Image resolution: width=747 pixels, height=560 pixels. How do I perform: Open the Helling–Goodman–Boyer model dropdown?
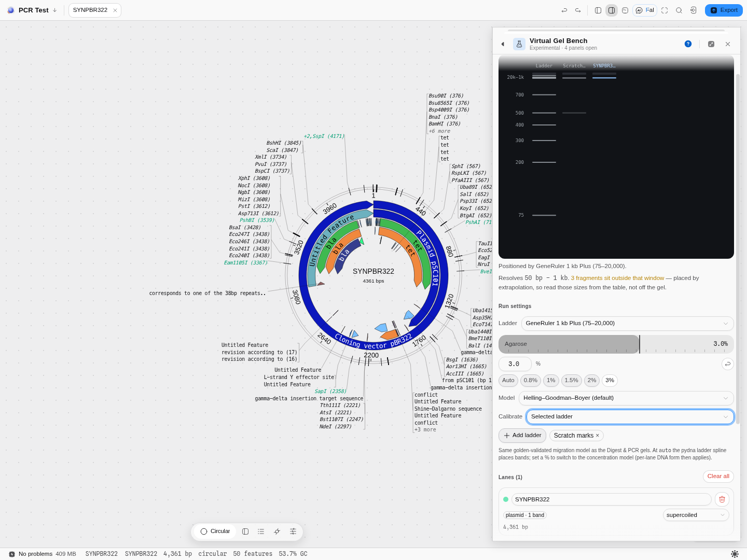click(x=626, y=398)
